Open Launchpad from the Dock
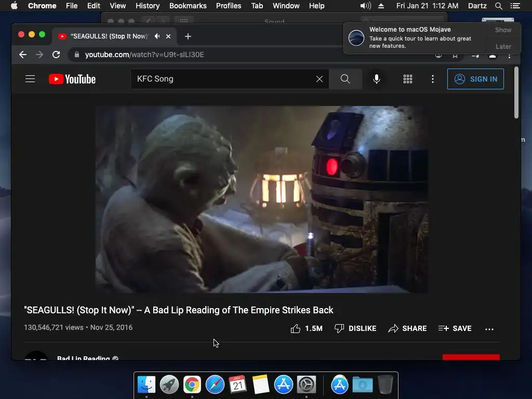Screen dimensions: 532x399 point(169,384)
